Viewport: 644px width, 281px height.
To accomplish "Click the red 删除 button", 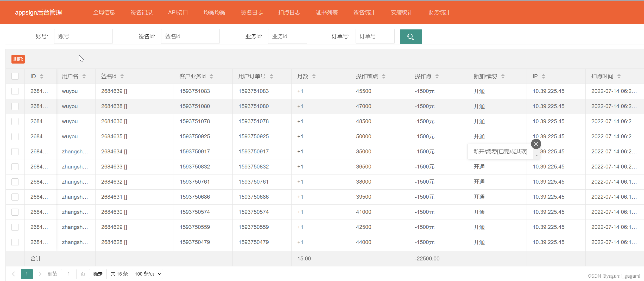I will (18, 59).
